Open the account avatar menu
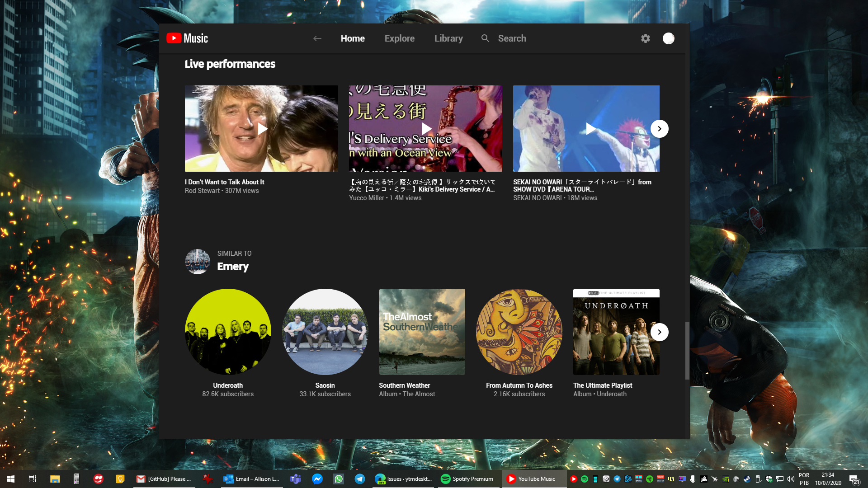The width and height of the screenshot is (868, 488). pos(669,38)
